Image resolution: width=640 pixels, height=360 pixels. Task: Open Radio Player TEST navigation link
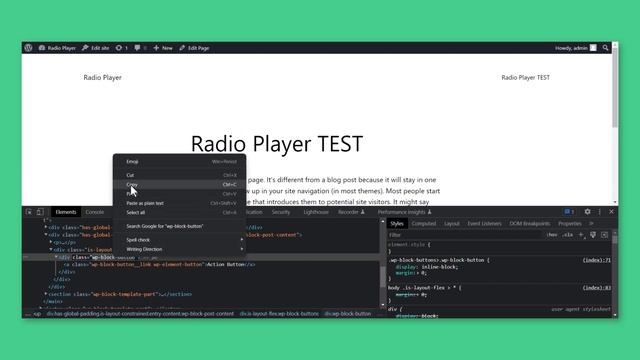[525, 78]
